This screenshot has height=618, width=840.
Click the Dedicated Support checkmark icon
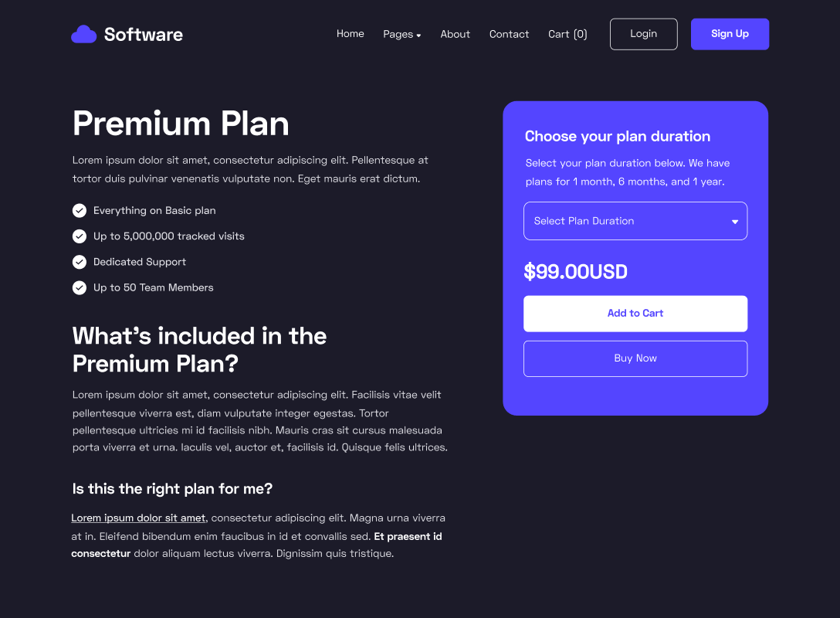pos(79,262)
